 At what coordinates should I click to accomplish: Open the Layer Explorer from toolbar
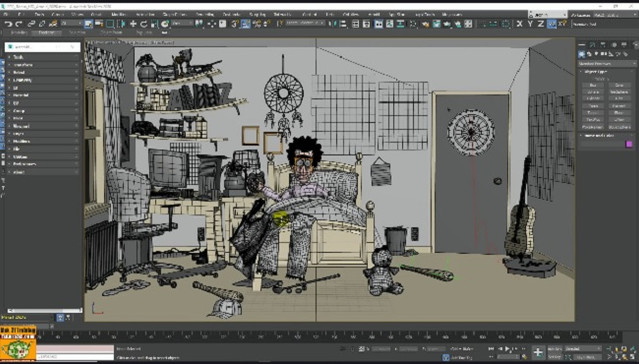[366, 24]
